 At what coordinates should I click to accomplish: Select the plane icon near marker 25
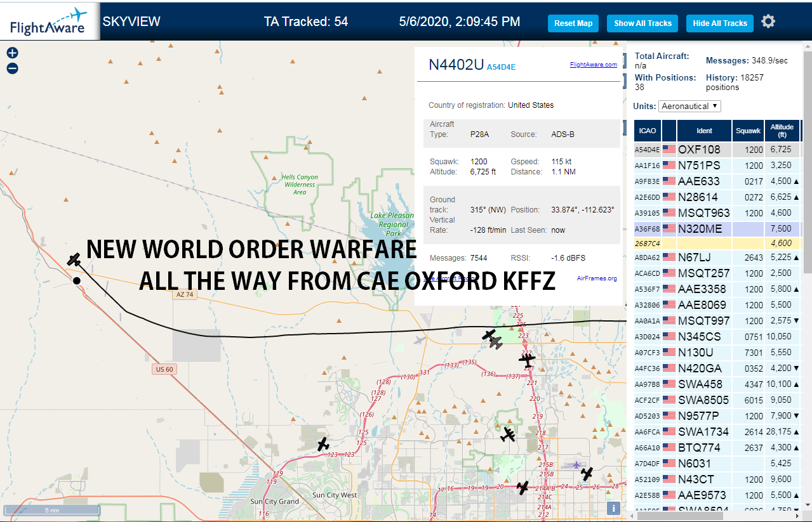(x=587, y=473)
